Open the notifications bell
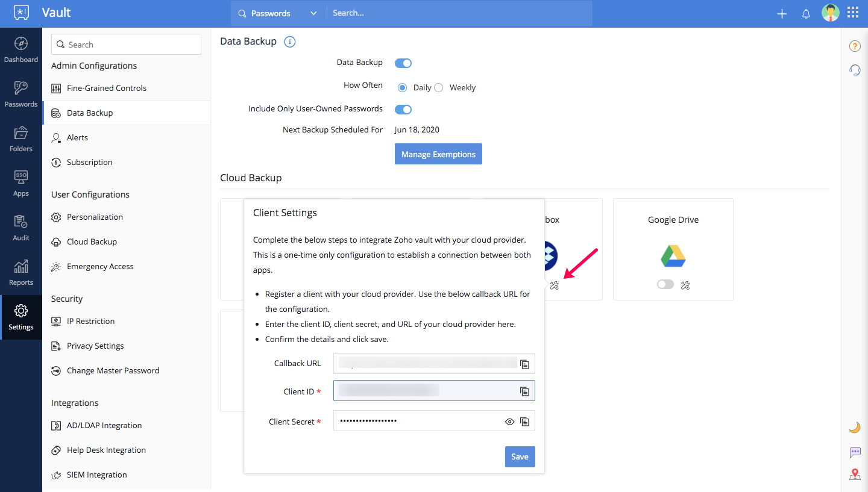 pyautogui.click(x=806, y=14)
